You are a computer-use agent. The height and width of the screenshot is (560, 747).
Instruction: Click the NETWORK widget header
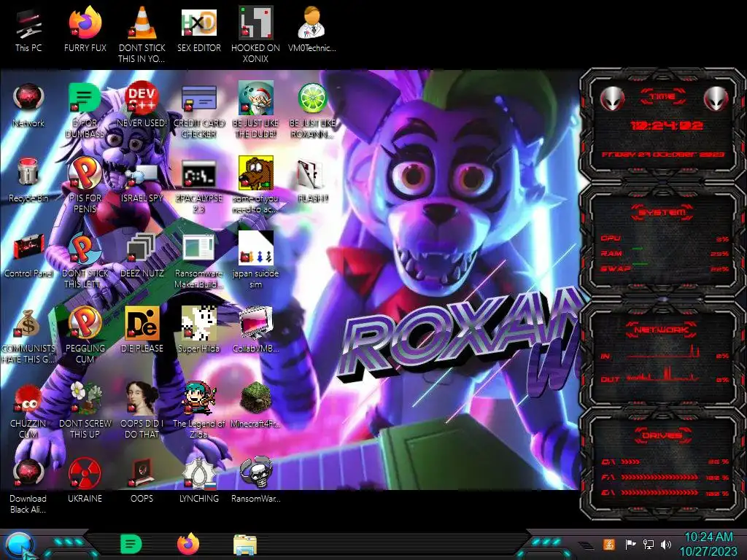(662, 330)
